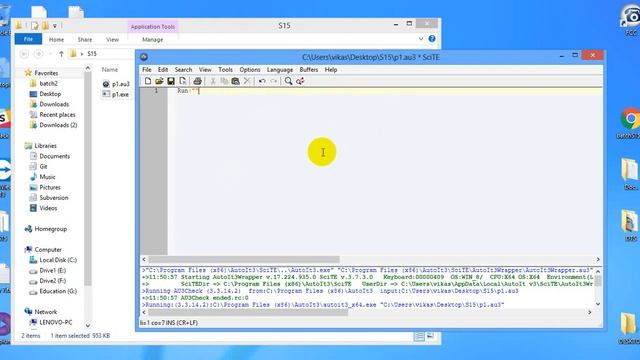
Task: Click output pane scroll down arrow
Action: pos(598,304)
